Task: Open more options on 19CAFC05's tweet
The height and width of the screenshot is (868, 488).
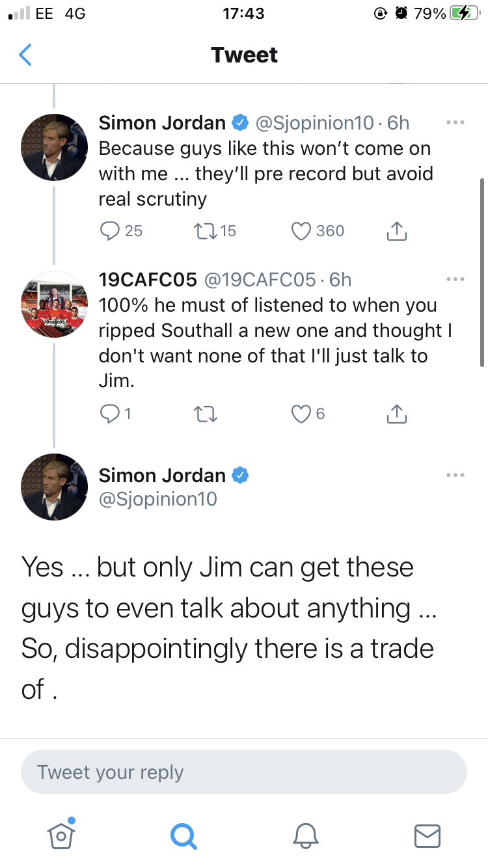Action: (x=455, y=280)
